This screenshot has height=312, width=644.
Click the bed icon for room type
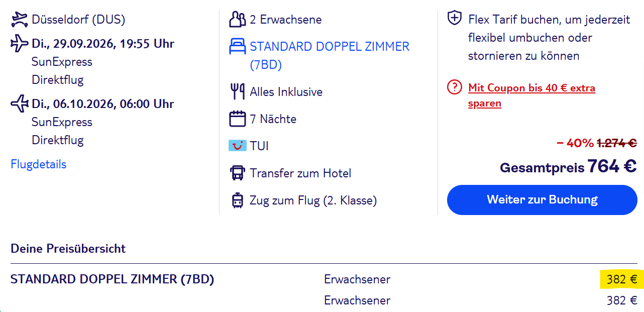tap(237, 47)
